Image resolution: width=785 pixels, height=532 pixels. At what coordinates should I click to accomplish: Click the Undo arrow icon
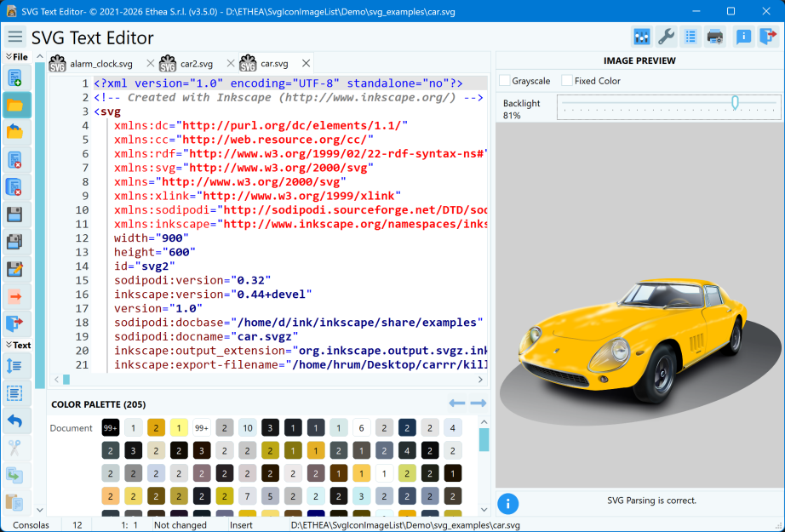tap(15, 420)
